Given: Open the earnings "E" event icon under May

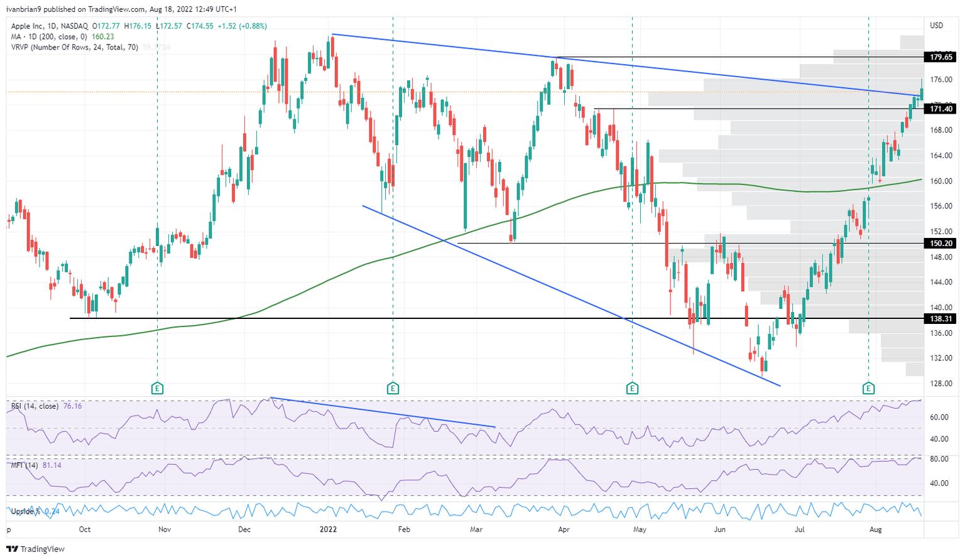Looking at the screenshot, I should [x=633, y=387].
